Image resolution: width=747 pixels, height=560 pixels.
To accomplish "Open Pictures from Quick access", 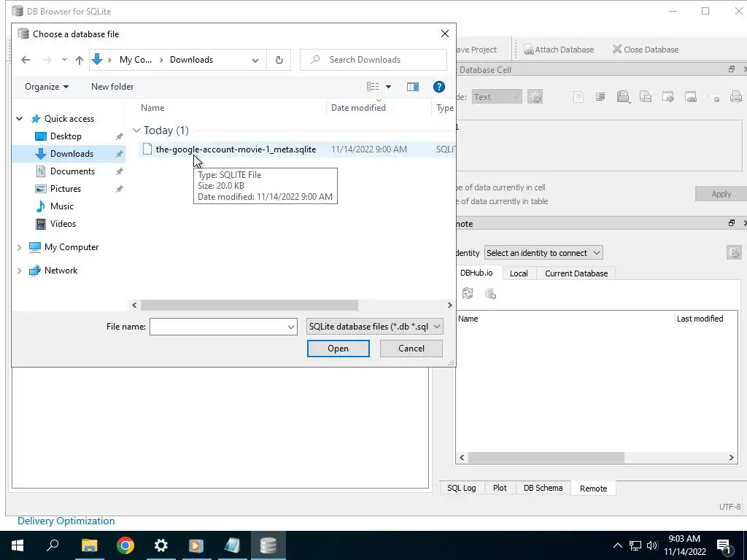I will [66, 189].
